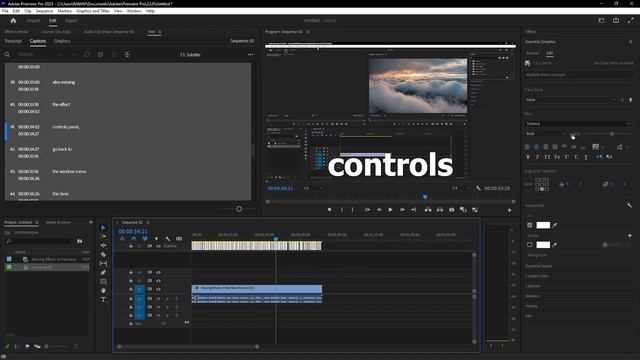
Task: Open the Quick Export icon in header
Action: coord(616,20)
